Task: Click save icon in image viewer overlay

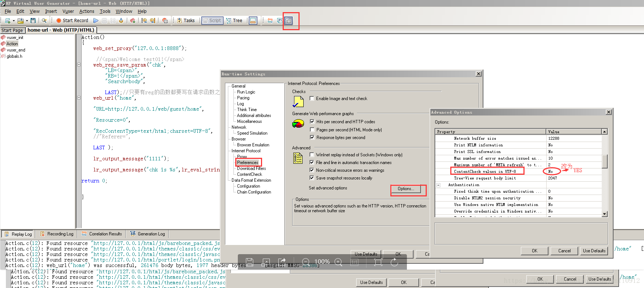Action: (x=250, y=262)
